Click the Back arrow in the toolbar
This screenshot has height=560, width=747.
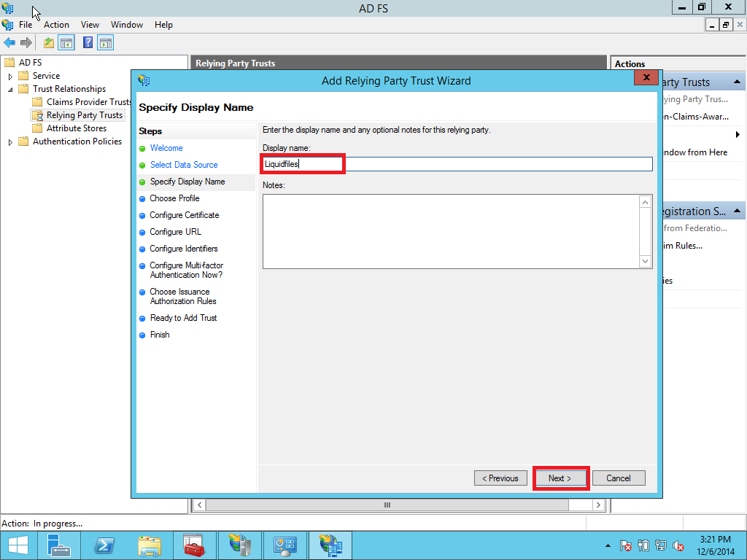point(9,43)
